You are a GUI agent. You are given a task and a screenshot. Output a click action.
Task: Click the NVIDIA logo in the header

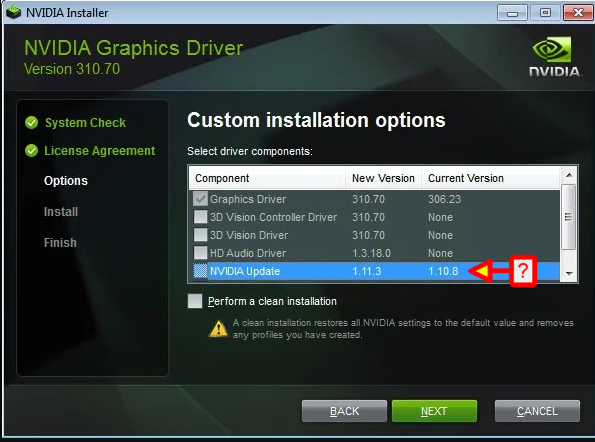point(554,56)
